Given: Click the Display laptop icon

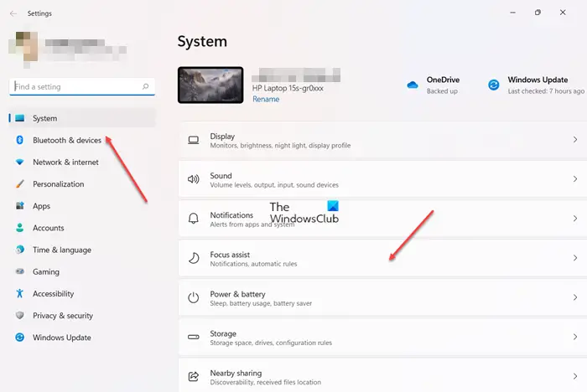Looking at the screenshot, I should point(194,140).
